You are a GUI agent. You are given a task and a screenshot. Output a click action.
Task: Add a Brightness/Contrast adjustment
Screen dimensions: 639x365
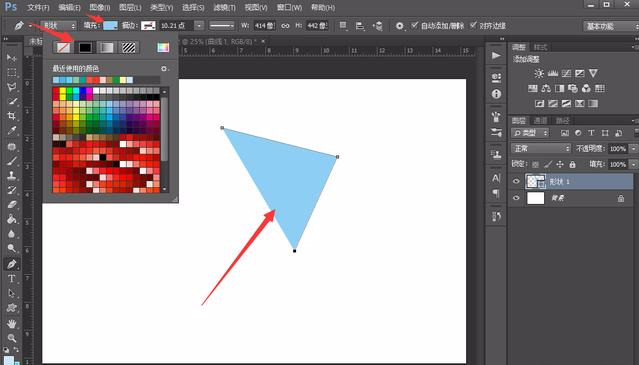pyautogui.click(x=539, y=73)
